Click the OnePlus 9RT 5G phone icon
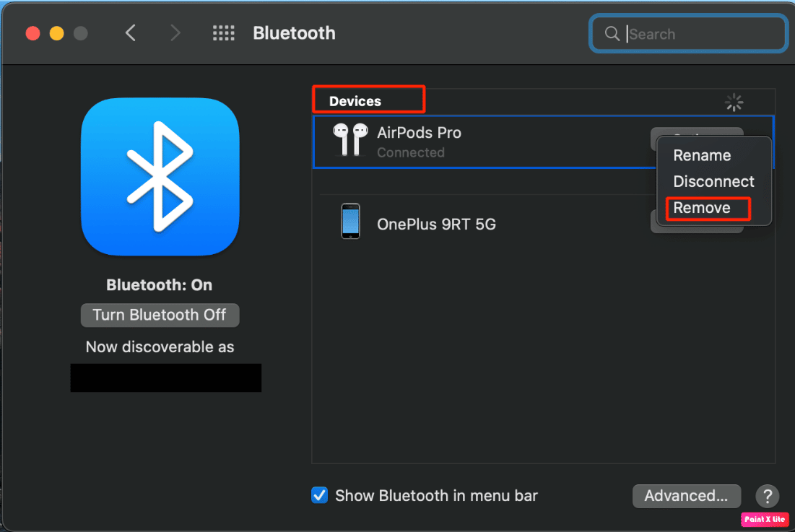This screenshot has height=532, width=795. click(x=350, y=222)
